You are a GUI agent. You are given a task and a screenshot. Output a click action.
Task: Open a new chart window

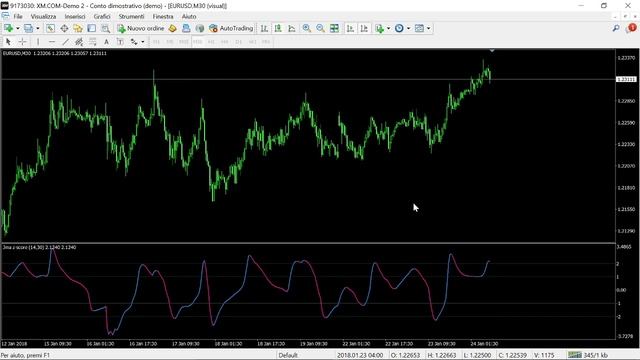[x=8, y=28]
